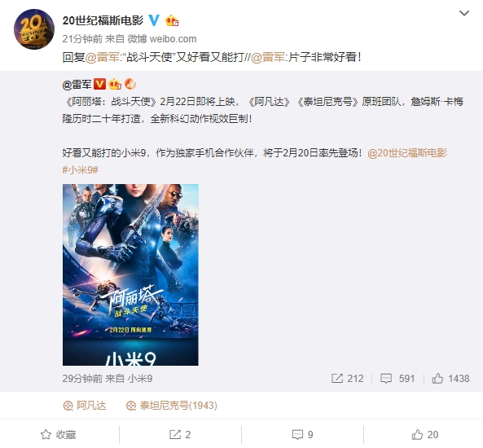
Task: Like the quoted post with 1438 likes
Action: pos(450,379)
